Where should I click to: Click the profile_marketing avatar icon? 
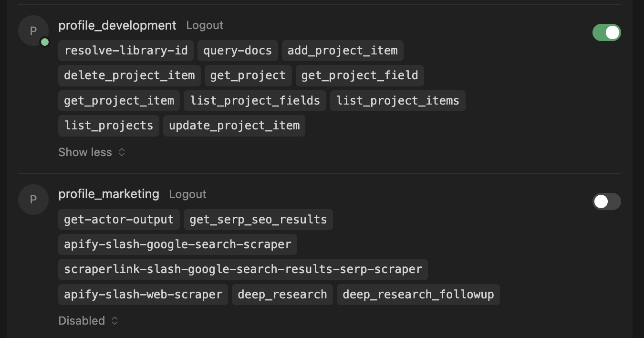pyautogui.click(x=33, y=200)
